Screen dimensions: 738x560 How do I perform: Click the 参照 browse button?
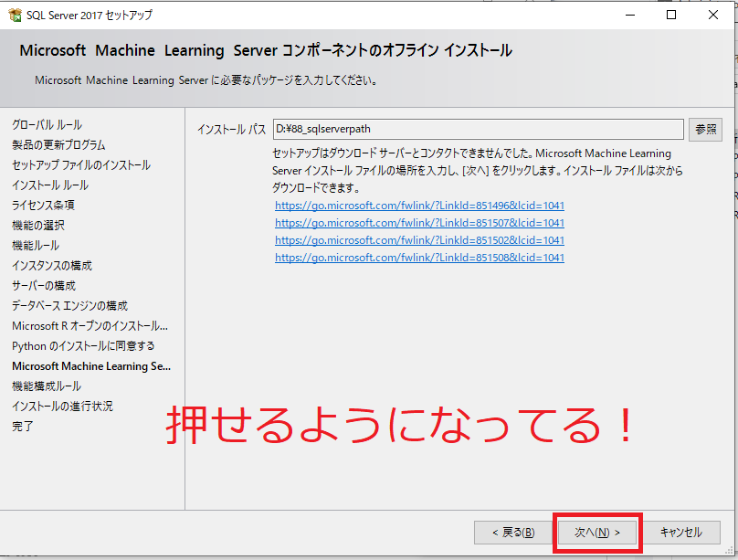pyautogui.click(x=705, y=130)
